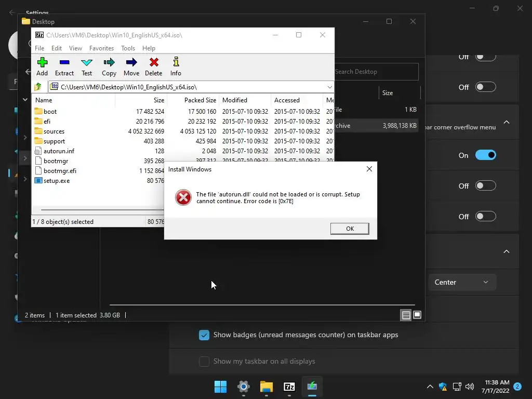Open the Windows Start menu
This screenshot has width=532, height=399.
[220, 387]
